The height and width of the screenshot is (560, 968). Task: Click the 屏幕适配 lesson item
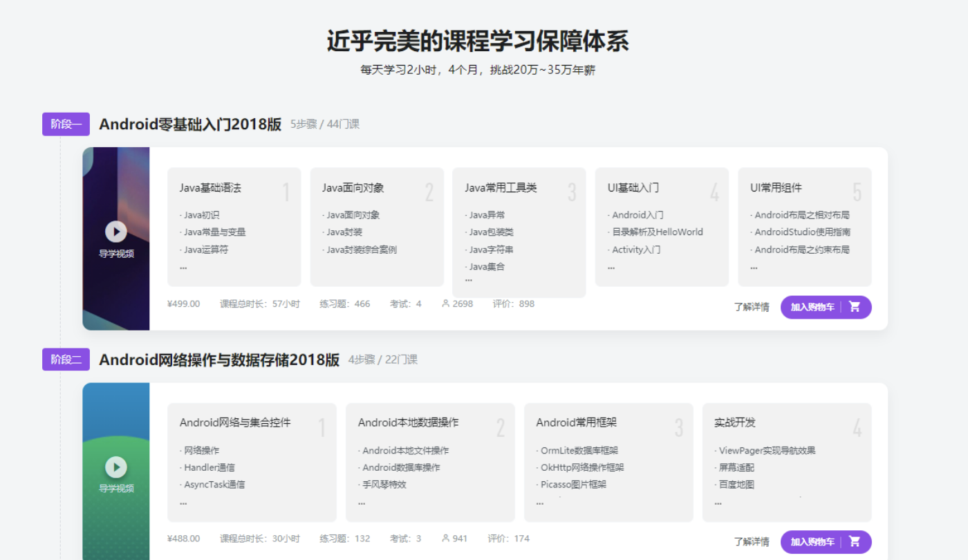[735, 468]
